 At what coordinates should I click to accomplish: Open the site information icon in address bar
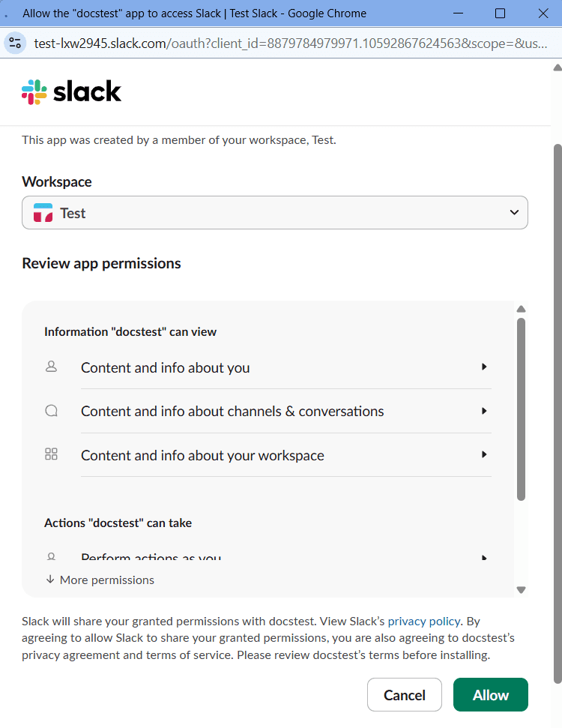pos(15,43)
